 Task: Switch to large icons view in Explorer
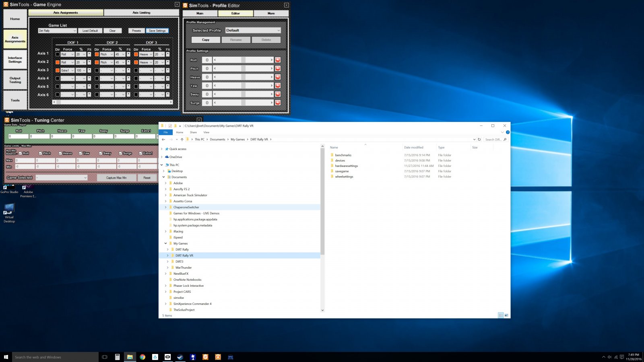pyautogui.click(x=506, y=315)
